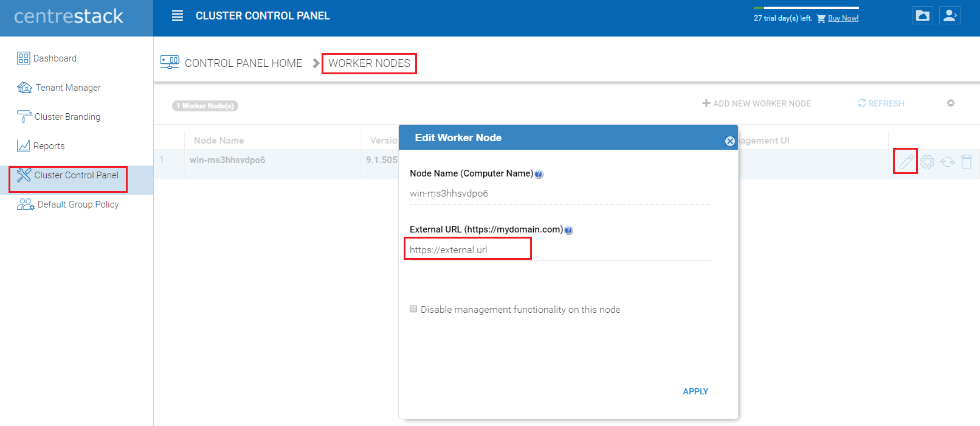Click the centrestack logo
This screenshot has width=980, height=426.
(69, 16)
